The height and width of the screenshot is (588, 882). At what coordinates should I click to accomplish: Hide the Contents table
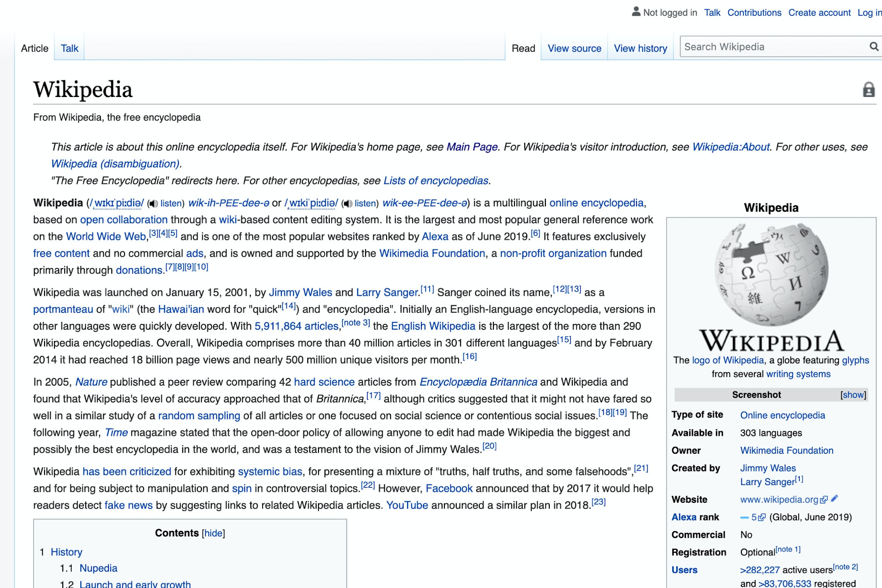click(213, 533)
